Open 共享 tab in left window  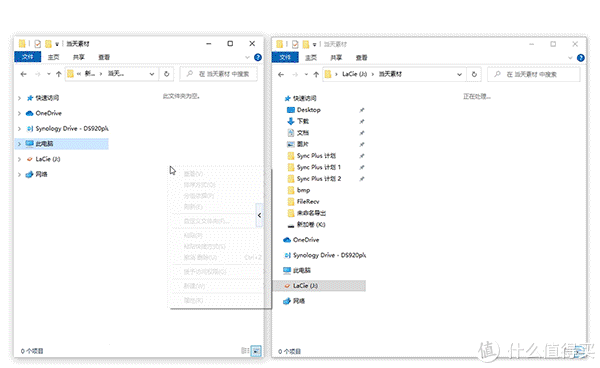click(79, 57)
